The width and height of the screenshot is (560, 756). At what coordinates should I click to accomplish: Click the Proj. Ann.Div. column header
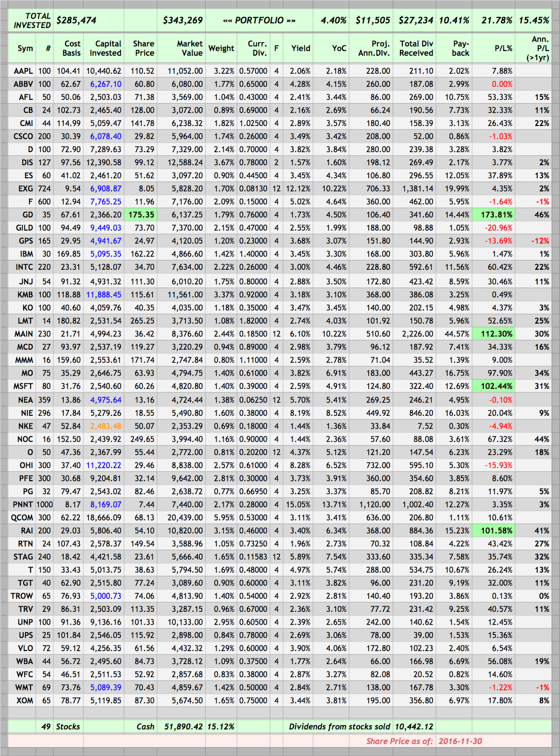point(371,48)
